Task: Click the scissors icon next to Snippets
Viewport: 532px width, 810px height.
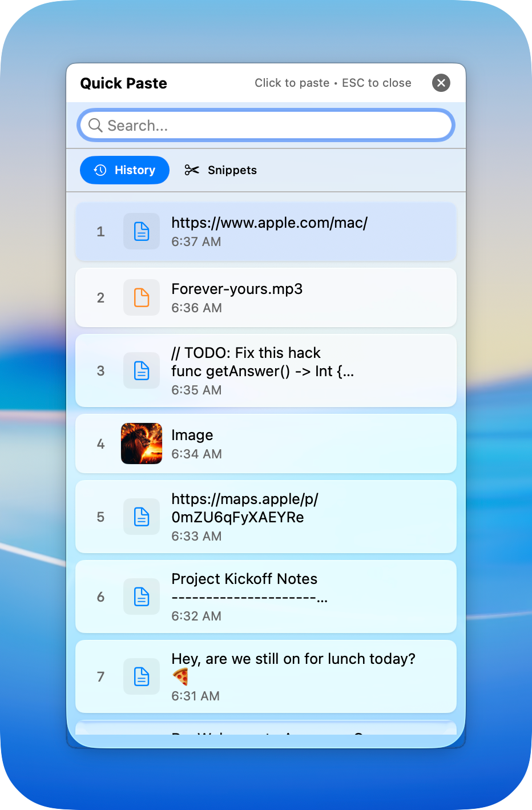Action: point(191,170)
